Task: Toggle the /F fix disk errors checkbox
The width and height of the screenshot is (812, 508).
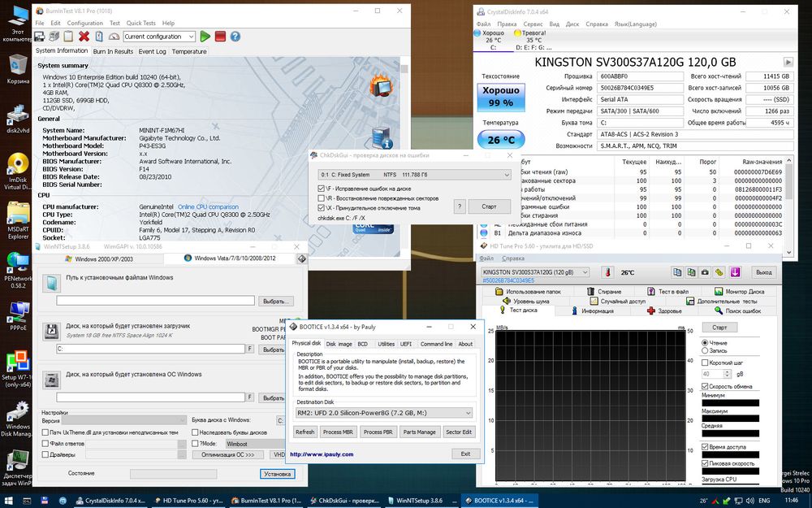Action: (x=322, y=189)
